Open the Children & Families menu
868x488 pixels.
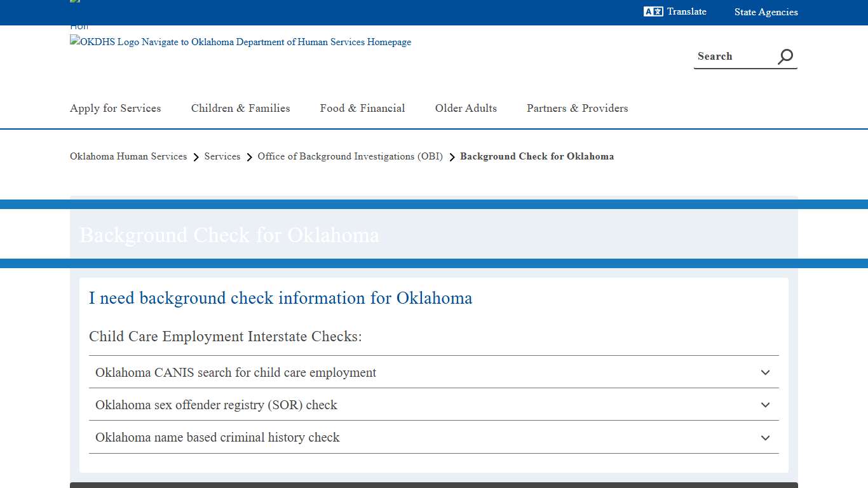[240, 108]
